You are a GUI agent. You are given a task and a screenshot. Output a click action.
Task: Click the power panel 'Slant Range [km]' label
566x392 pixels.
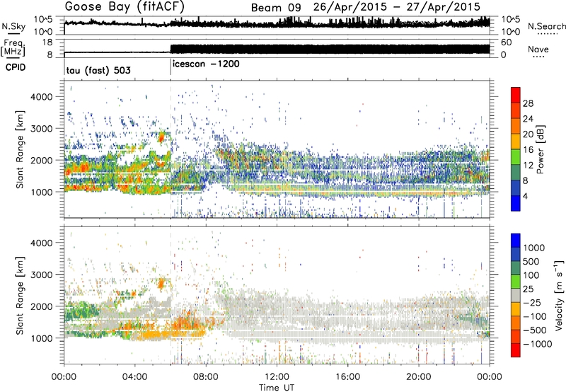pos(20,149)
